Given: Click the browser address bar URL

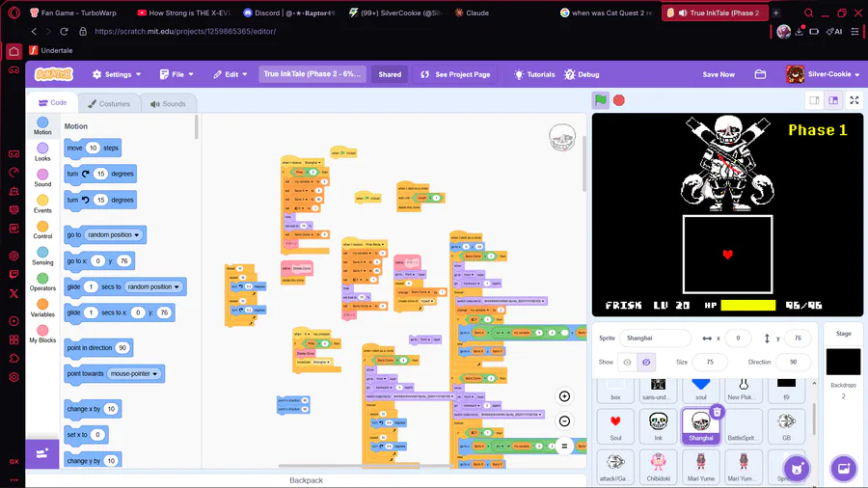Looking at the screenshot, I should [185, 32].
